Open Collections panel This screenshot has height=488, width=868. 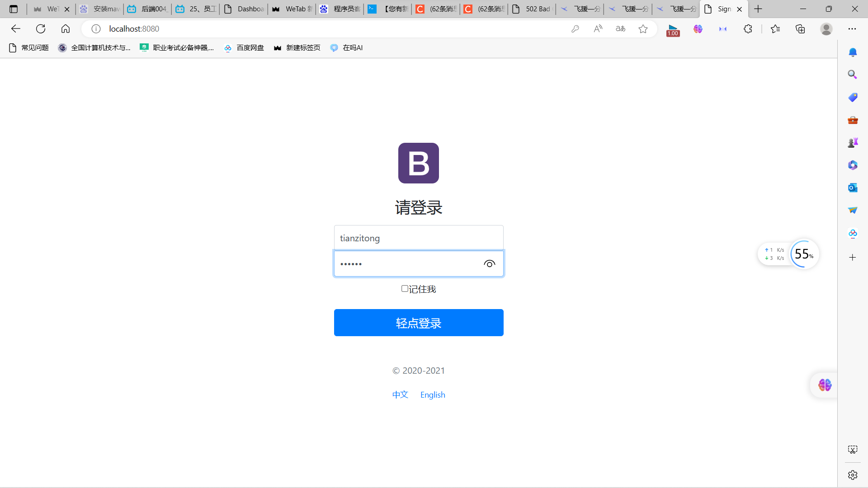tap(800, 29)
